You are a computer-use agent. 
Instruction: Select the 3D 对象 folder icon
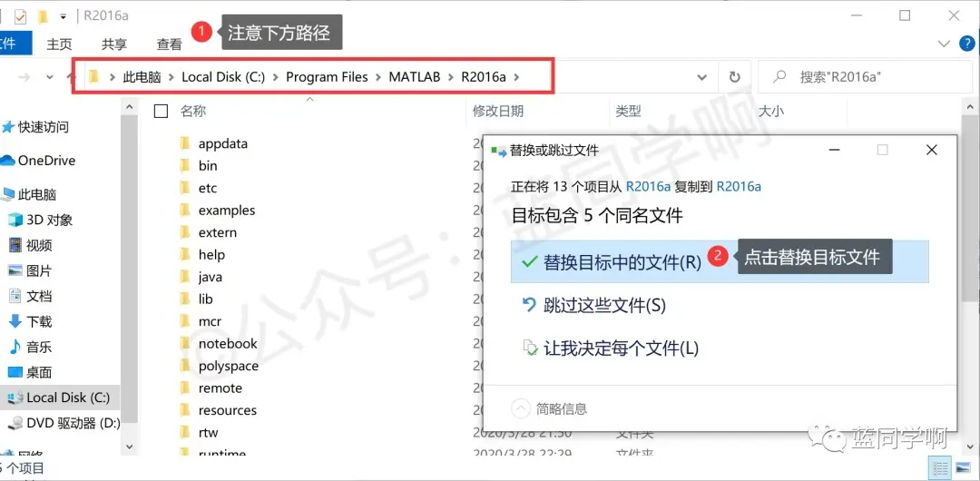(15, 221)
